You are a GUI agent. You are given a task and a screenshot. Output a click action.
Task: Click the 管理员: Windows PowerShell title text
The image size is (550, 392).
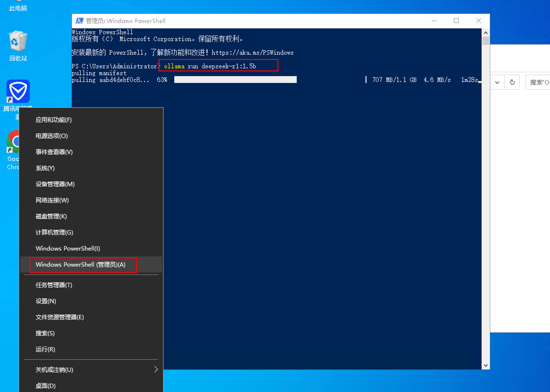tap(126, 21)
